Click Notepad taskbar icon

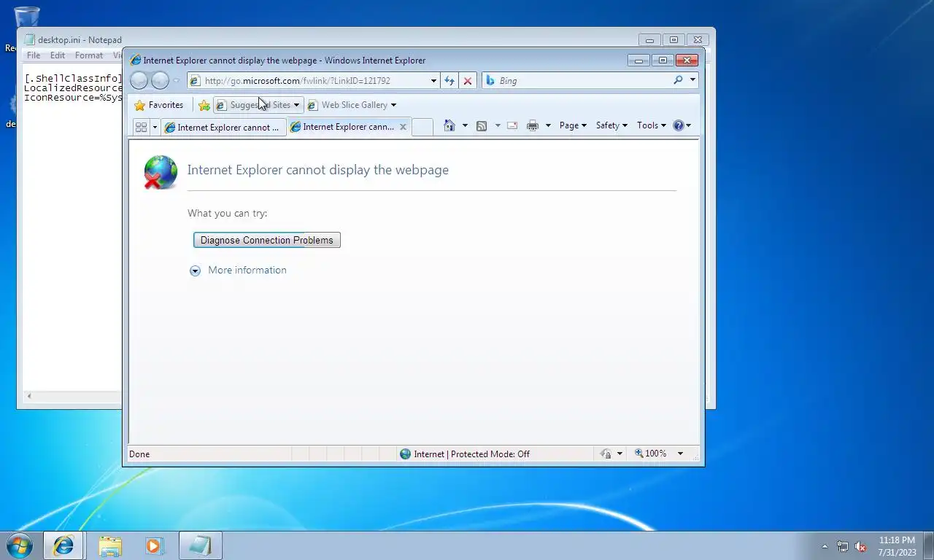(200, 545)
